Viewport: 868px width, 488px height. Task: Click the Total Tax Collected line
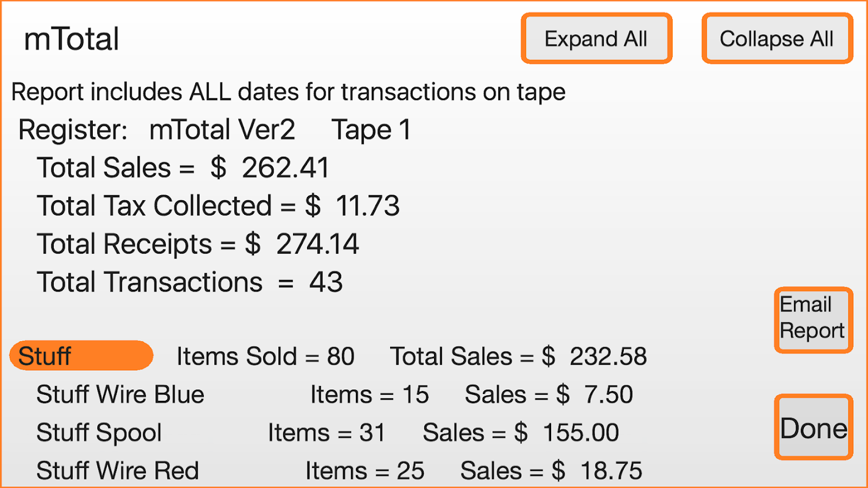coord(218,206)
